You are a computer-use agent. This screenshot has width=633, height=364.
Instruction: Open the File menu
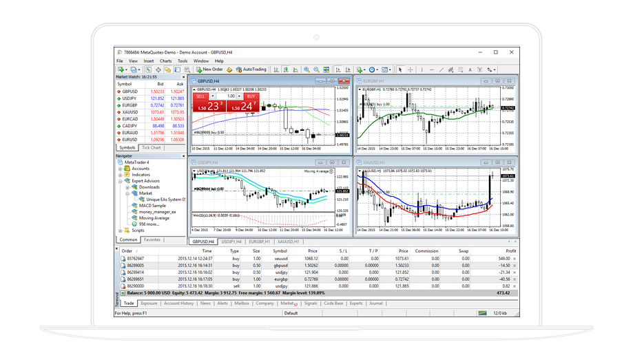pyautogui.click(x=120, y=61)
